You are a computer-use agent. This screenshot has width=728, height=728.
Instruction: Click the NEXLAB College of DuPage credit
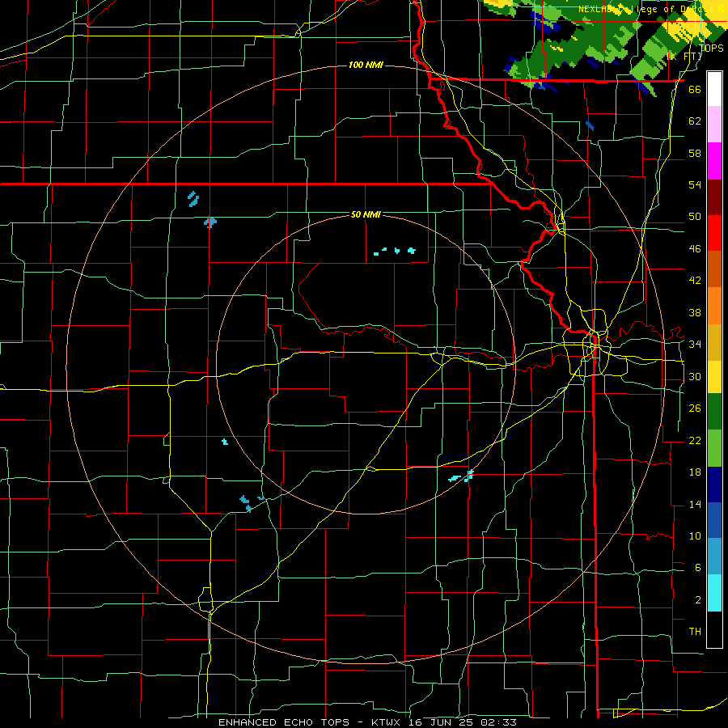coord(652,9)
